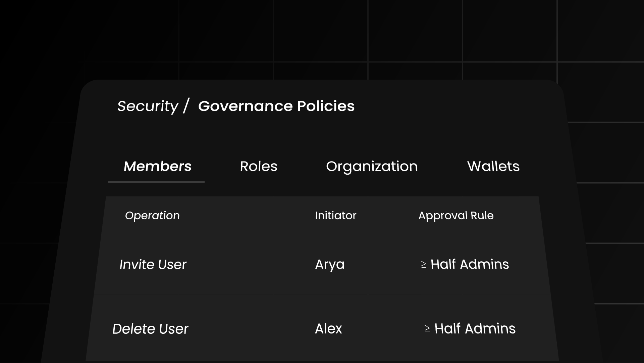
Task: Click the slash separator in breadcrumb
Action: tap(186, 105)
